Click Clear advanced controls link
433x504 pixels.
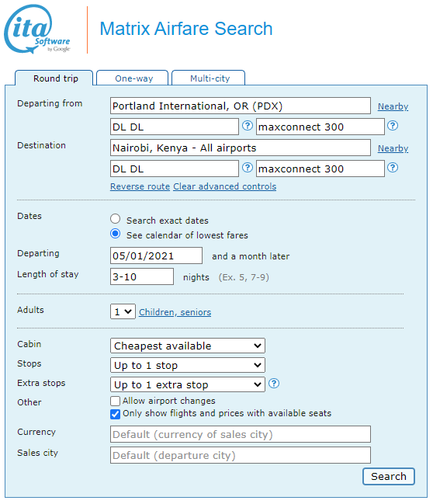tap(225, 186)
